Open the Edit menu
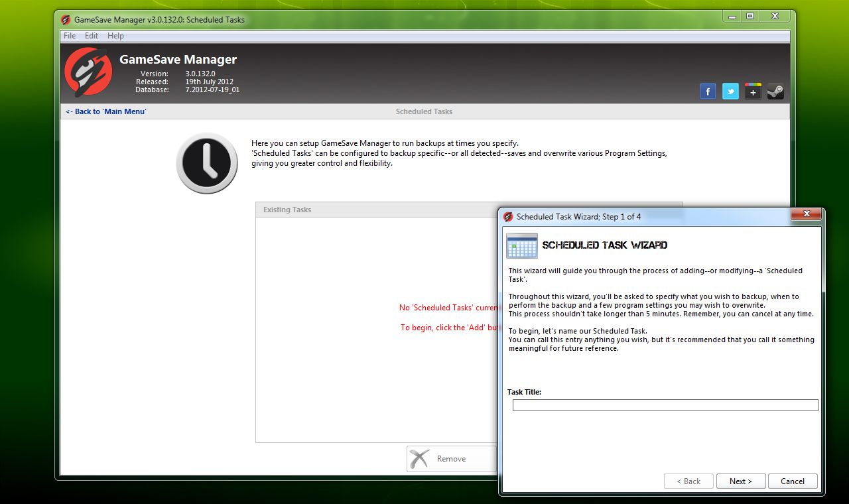The image size is (849, 504). (92, 36)
